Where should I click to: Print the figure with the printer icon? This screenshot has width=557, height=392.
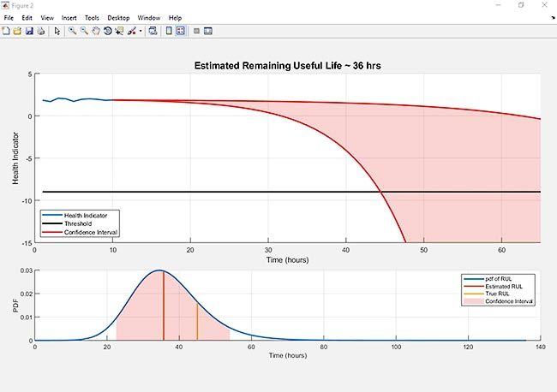point(41,31)
